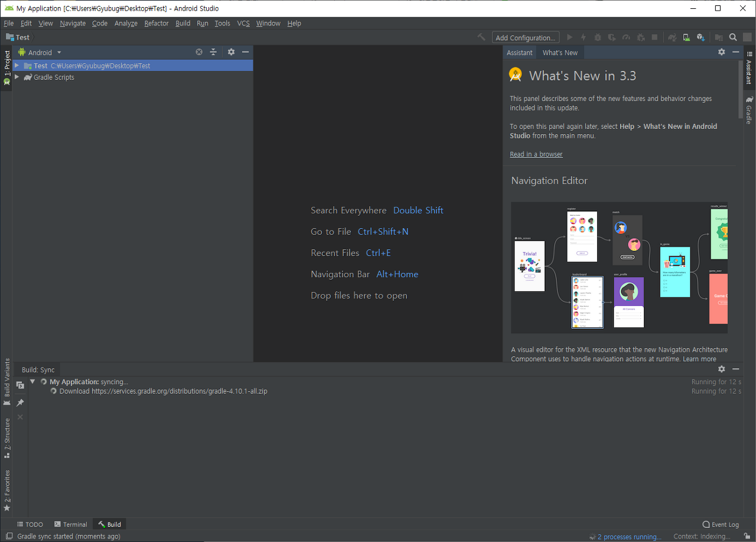Toggle the 2: Favorites tool window

pyautogui.click(x=6, y=491)
